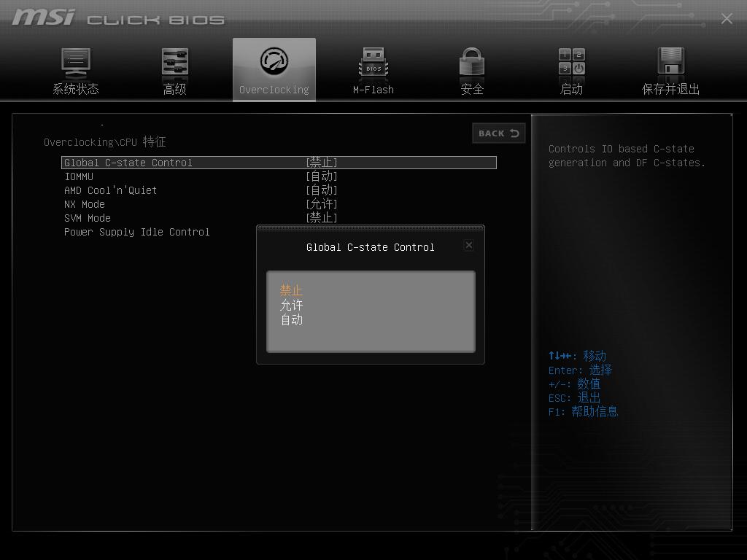Select the Overclocking gauge icon
The height and width of the screenshot is (560, 747).
274,62
